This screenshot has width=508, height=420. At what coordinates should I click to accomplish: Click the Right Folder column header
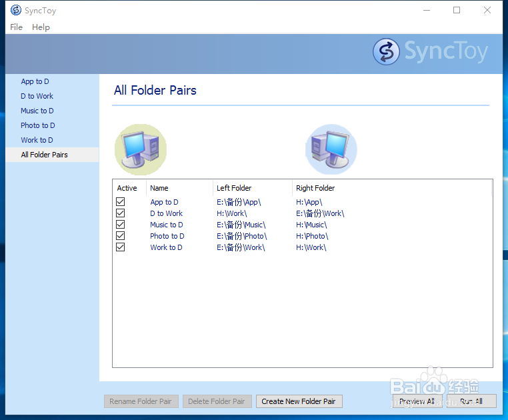315,188
